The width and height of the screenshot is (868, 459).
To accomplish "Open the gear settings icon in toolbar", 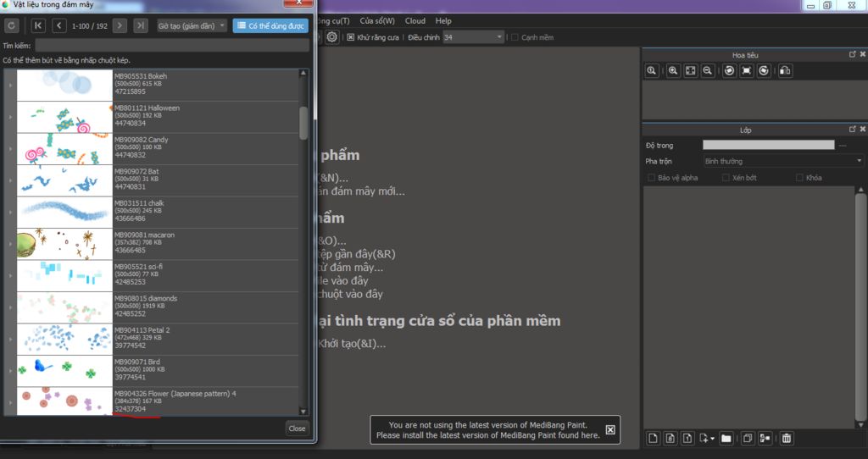I will (331, 37).
